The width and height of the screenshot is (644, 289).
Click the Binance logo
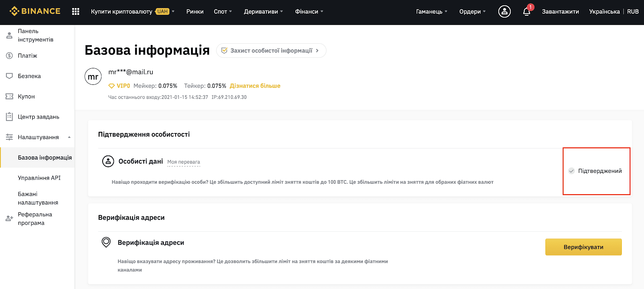click(x=35, y=11)
